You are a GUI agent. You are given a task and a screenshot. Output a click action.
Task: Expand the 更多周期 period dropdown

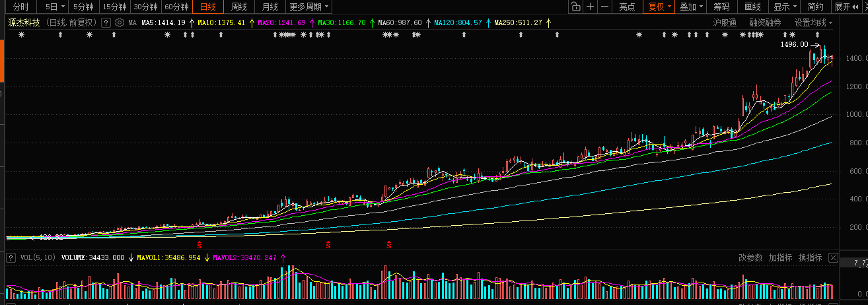(309, 7)
